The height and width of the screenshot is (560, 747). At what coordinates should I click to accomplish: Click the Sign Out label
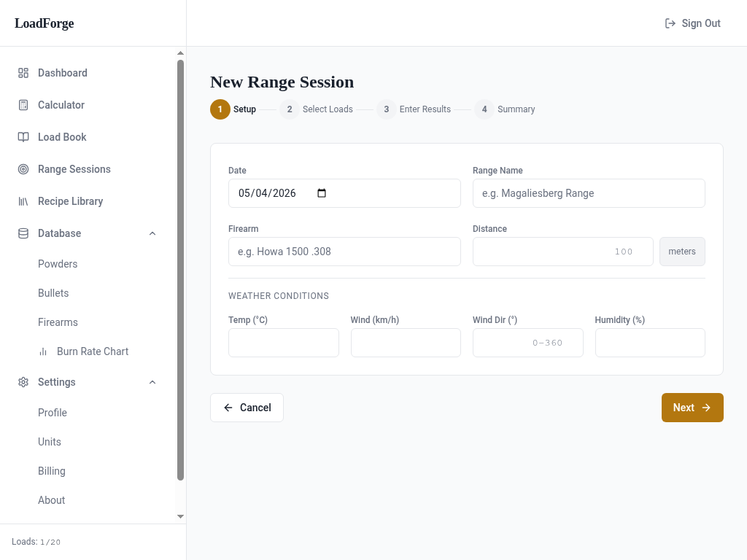tap(701, 23)
